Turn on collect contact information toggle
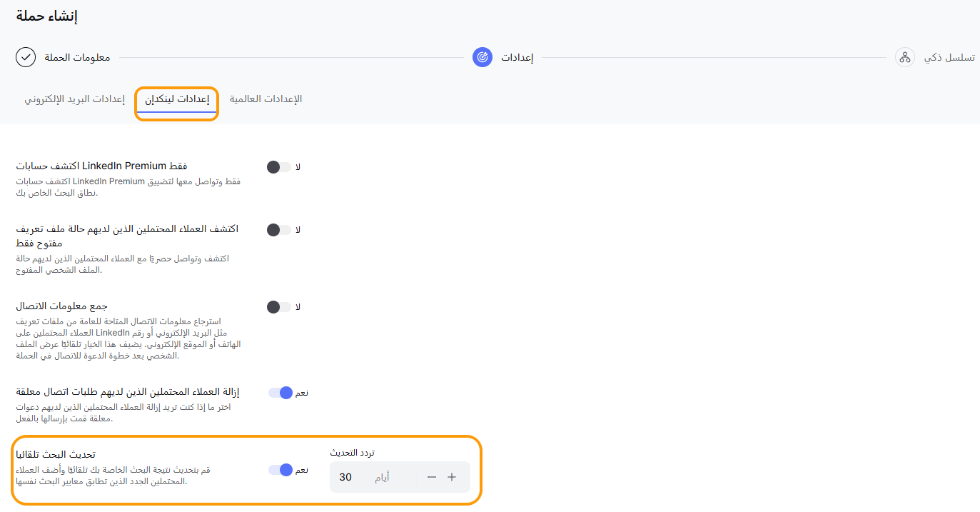Screen dimensions: 980x512 [x=279, y=307]
